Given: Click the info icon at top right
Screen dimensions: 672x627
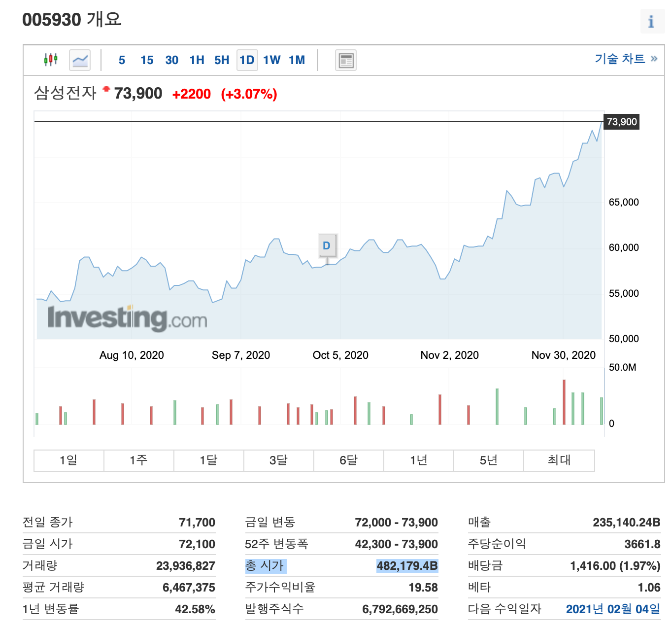Looking at the screenshot, I should pos(651,21).
